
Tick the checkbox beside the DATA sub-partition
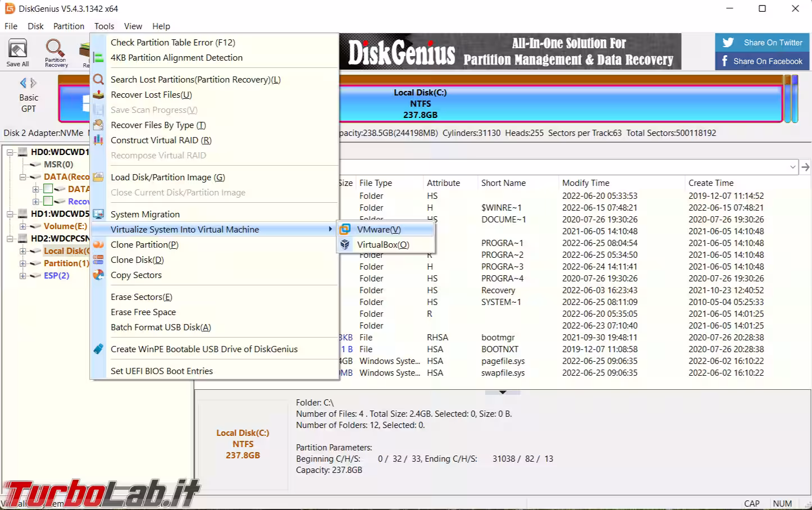48,189
